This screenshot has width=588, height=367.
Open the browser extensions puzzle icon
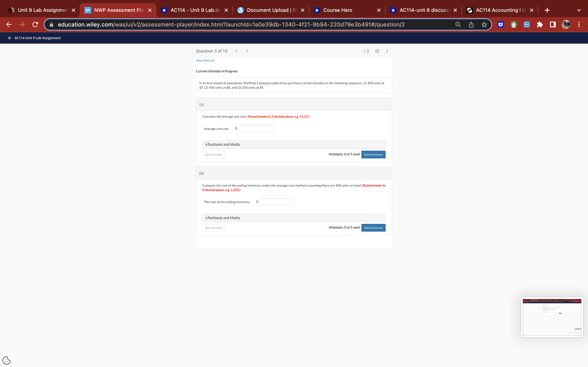coord(540,24)
